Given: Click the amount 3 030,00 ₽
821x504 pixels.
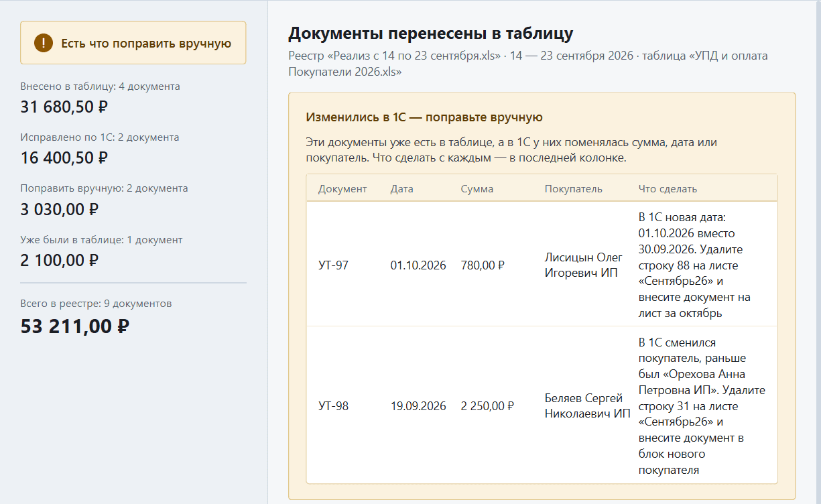Looking at the screenshot, I should click(x=60, y=209).
